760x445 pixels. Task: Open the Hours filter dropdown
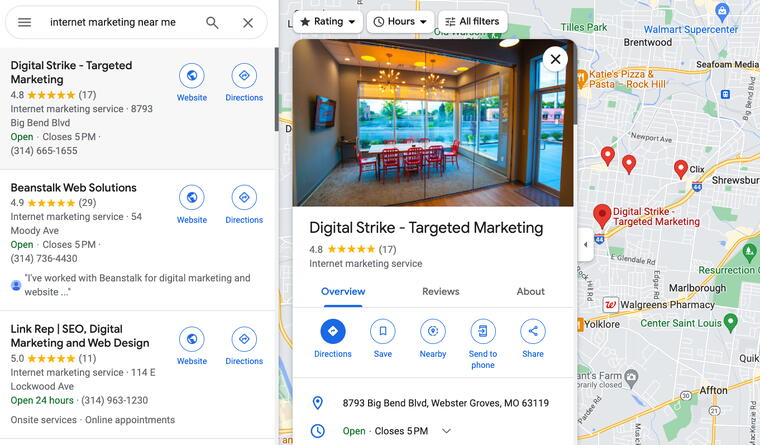click(400, 21)
